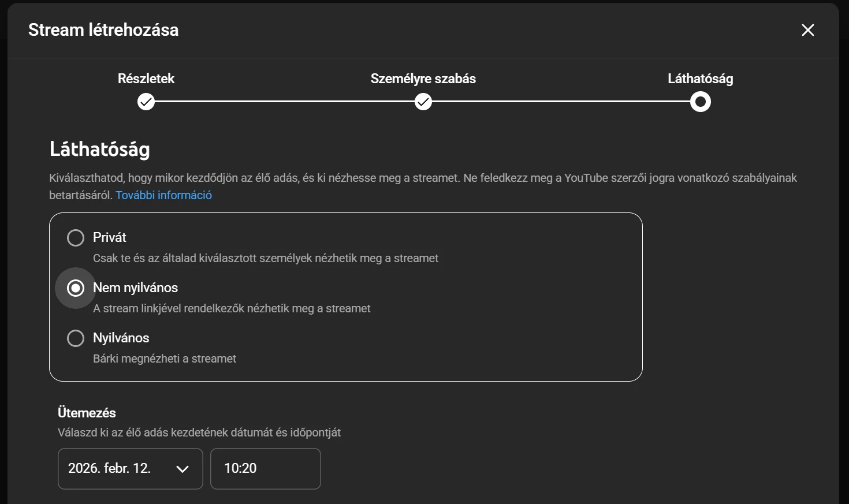Switch to the Személyre szabás step label
This screenshot has width=849, height=504.
[423, 79]
